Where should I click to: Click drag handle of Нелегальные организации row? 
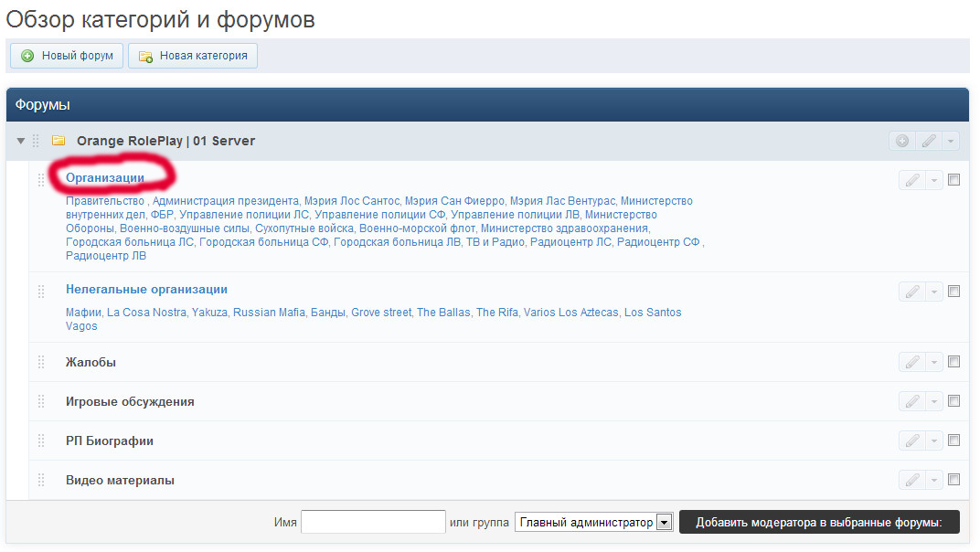pyautogui.click(x=40, y=292)
